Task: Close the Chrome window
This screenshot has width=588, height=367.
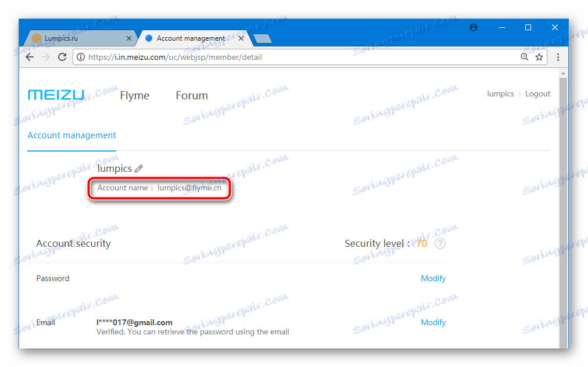Action: click(x=555, y=27)
